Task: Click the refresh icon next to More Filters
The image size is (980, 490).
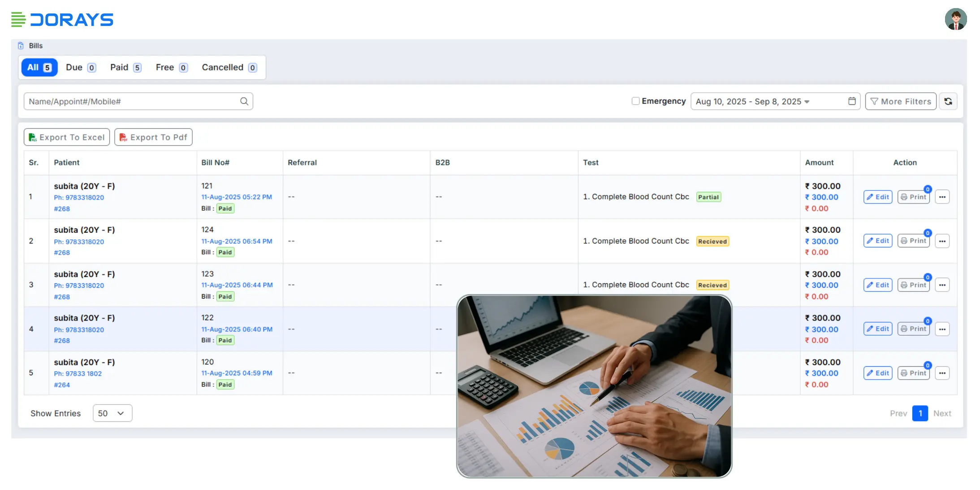Action: tap(948, 101)
